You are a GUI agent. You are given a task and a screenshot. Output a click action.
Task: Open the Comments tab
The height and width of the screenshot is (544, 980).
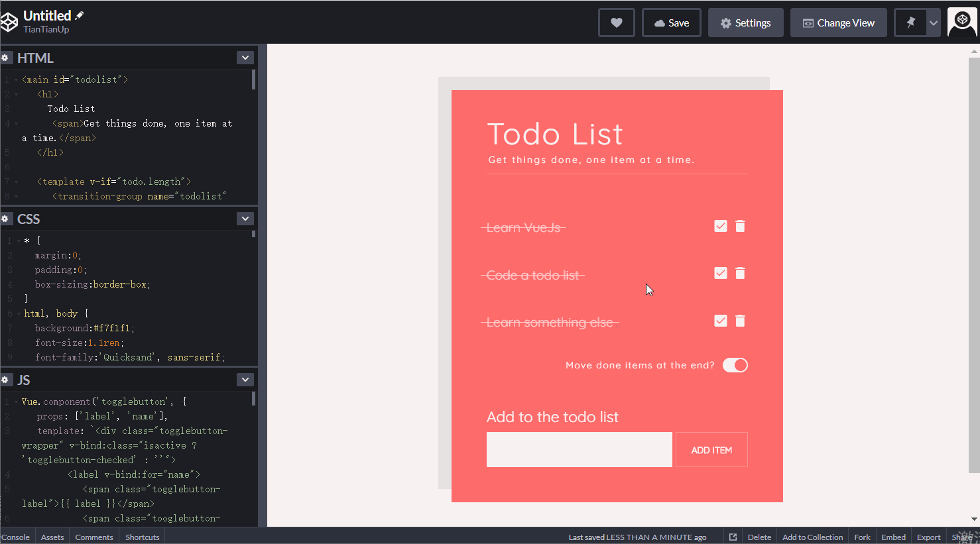click(x=94, y=537)
